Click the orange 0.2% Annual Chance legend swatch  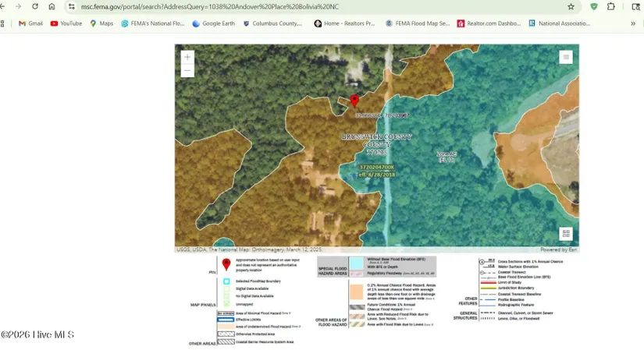pyautogui.click(x=355, y=292)
